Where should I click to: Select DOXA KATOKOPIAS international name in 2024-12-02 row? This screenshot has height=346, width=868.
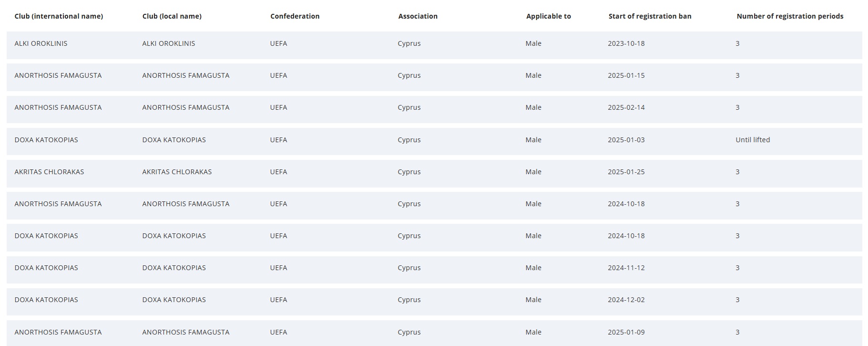click(x=46, y=300)
